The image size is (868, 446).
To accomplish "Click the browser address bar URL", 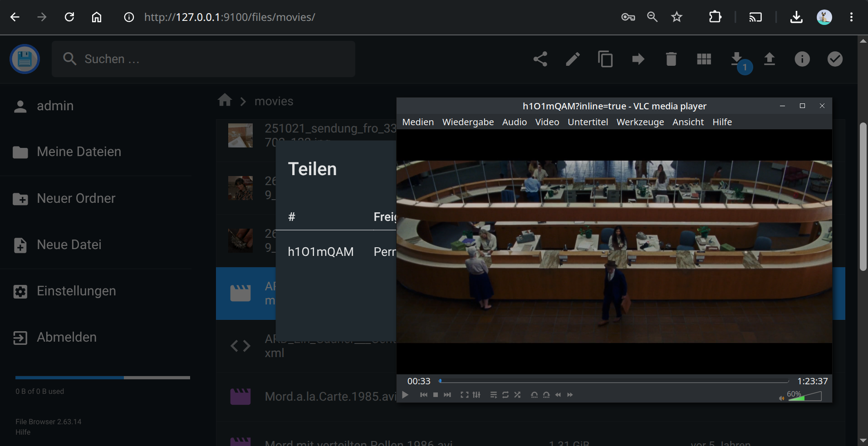I will point(230,17).
